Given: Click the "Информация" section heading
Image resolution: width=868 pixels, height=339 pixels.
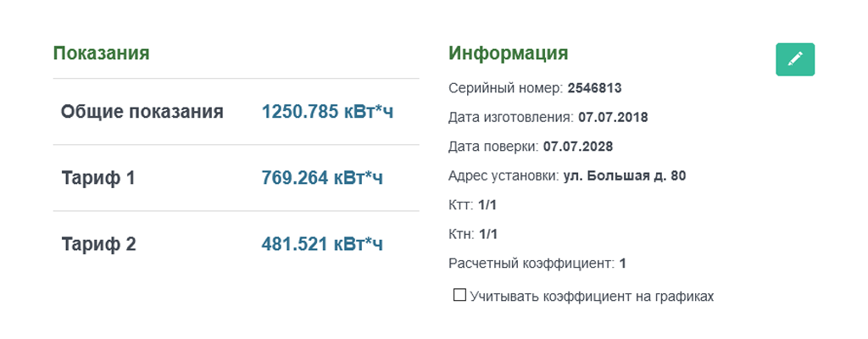Looking at the screenshot, I should click(x=508, y=53).
